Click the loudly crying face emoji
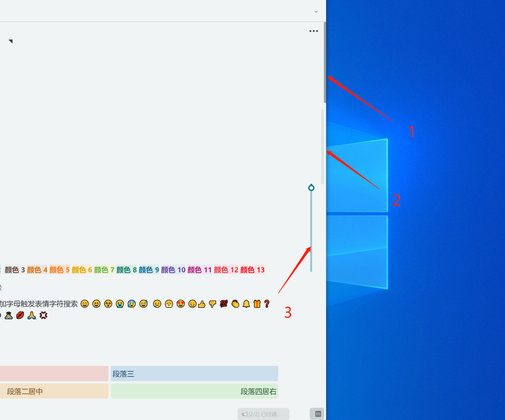The image size is (505, 420). pyautogui.click(x=120, y=304)
